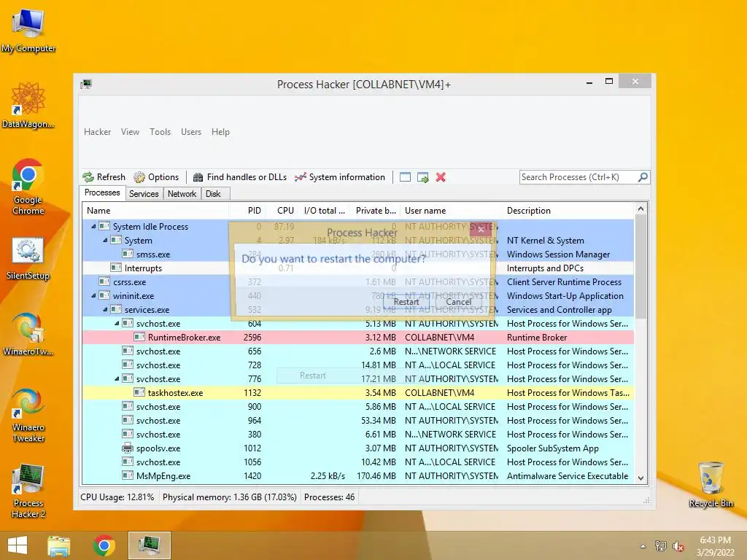The image size is (747, 560).
Task: Click the process list scroll-up arrow
Action: 640,209
